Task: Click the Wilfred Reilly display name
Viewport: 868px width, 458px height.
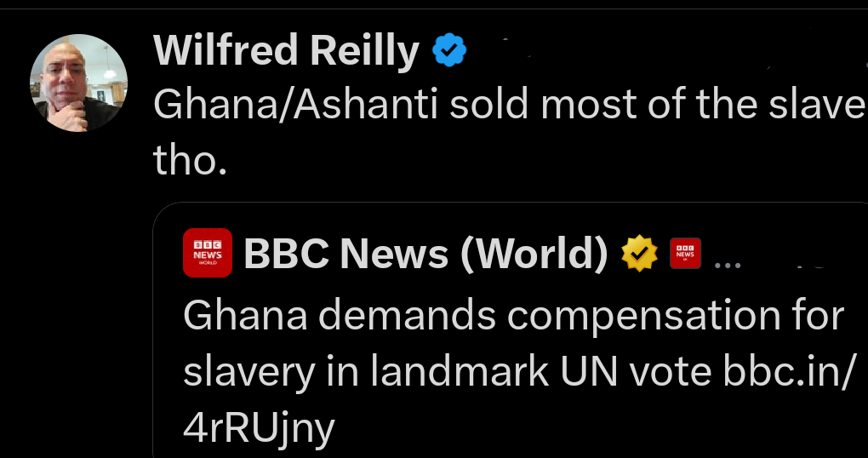Action: [x=287, y=53]
